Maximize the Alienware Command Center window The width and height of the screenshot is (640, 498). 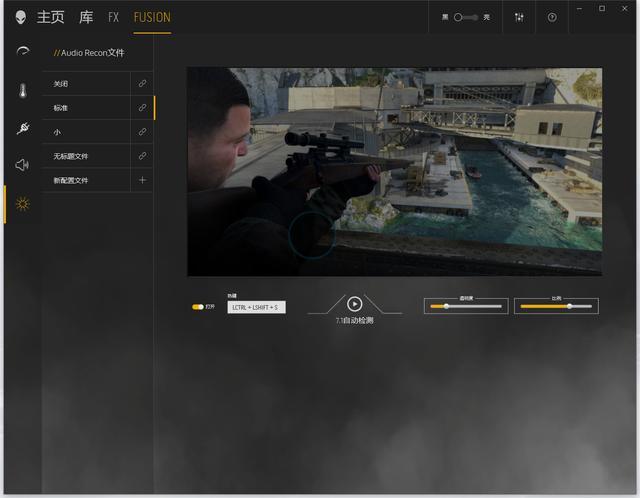click(x=602, y=9)
